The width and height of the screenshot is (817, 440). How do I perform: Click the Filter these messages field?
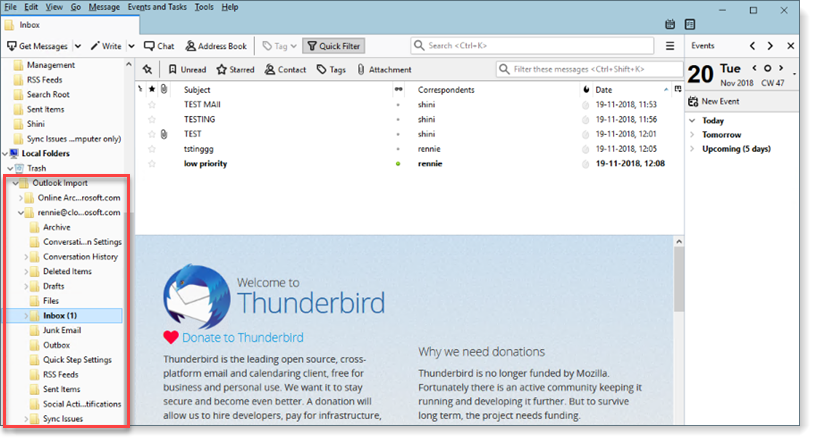(589, 69)
